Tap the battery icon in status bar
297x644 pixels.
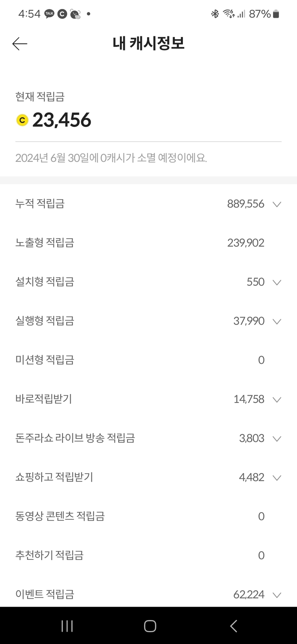(276, 14)
